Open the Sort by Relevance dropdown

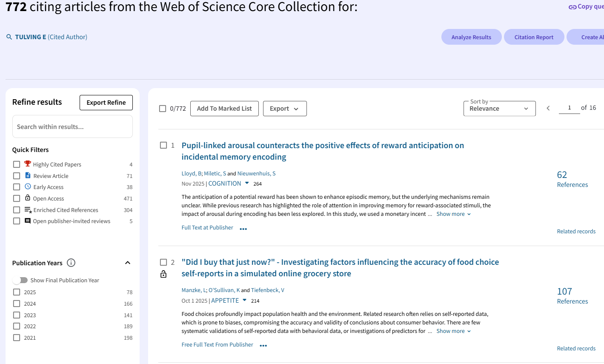click(x=500, y=109)
